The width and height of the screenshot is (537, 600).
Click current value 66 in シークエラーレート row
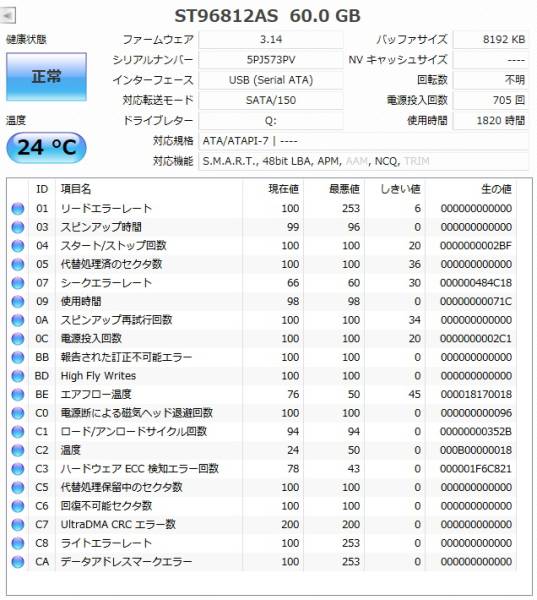(x=293, y=283)
